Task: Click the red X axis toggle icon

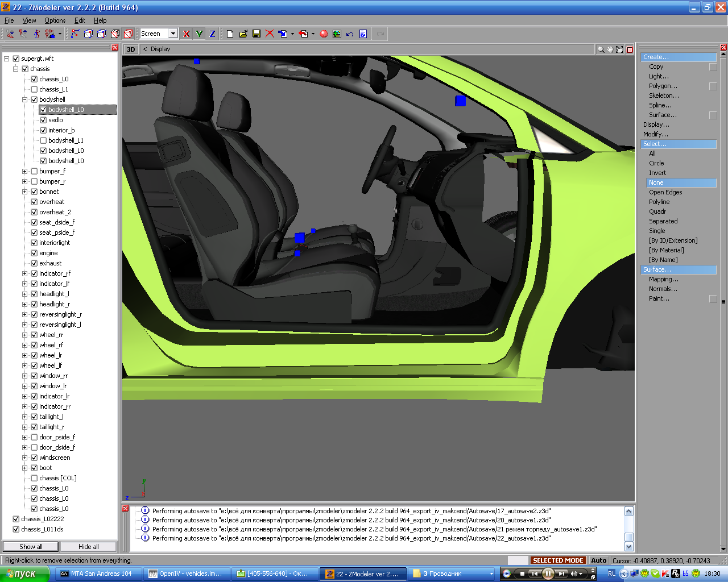Action: (186, 34)
